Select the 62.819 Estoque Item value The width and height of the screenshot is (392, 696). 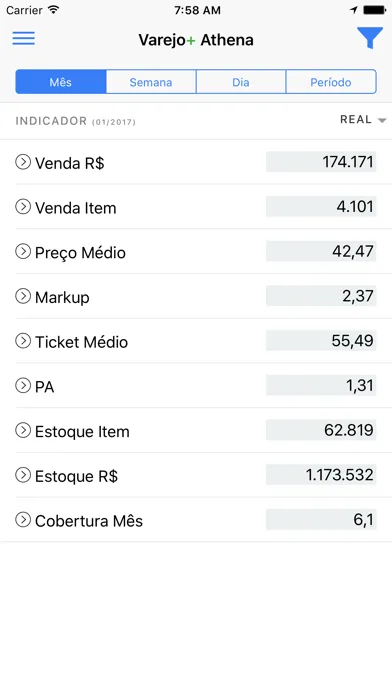[x=321, y=430]
